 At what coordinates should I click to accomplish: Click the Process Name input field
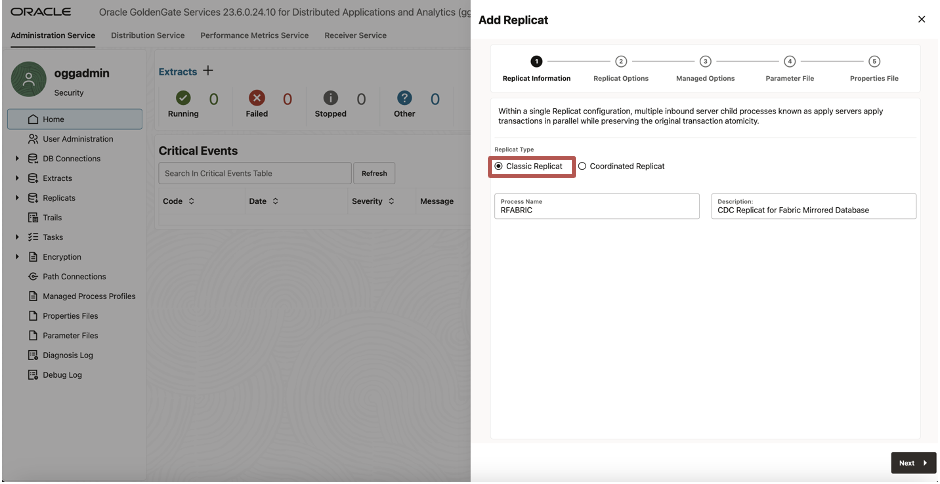point(597,209)
